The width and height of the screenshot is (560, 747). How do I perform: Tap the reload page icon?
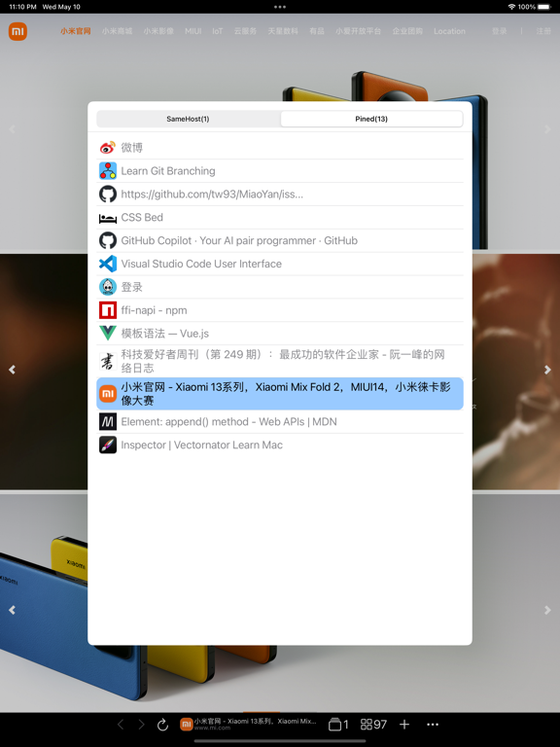pyautogui.click(x=162, y=725)
